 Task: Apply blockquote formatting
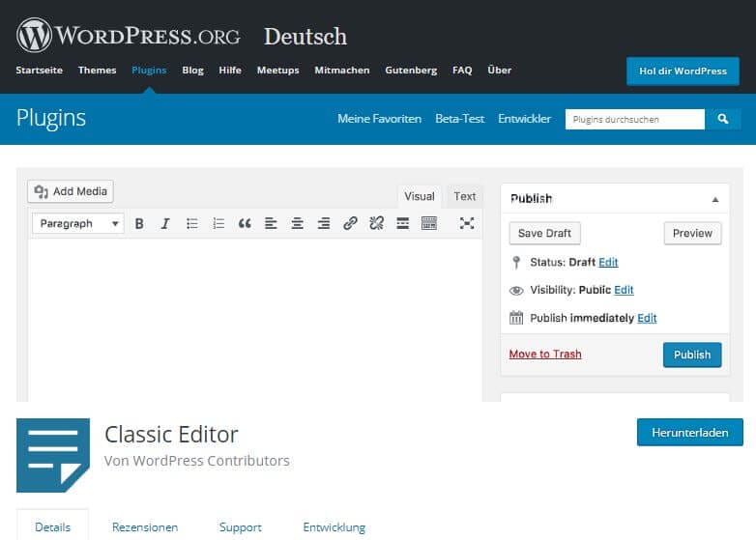pyautogui.click(x=245, y=223)
